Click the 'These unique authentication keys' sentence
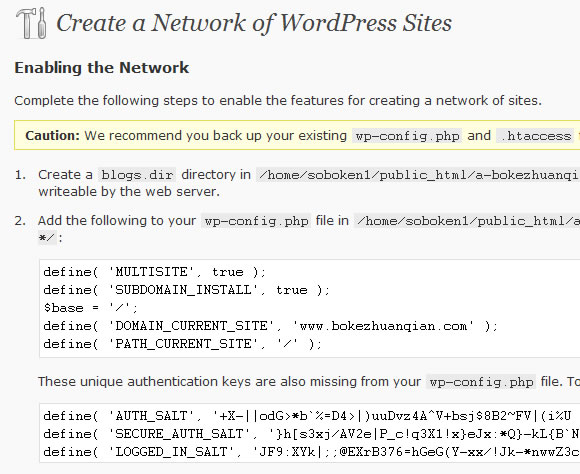580x474 pixels. tap(309, 381)
